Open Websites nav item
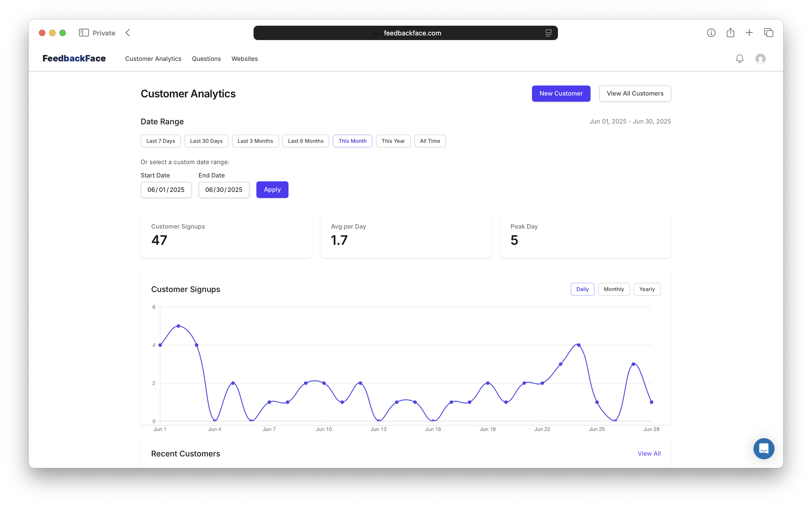Screen dimensions: 812x506 click(x=244, y=59)
